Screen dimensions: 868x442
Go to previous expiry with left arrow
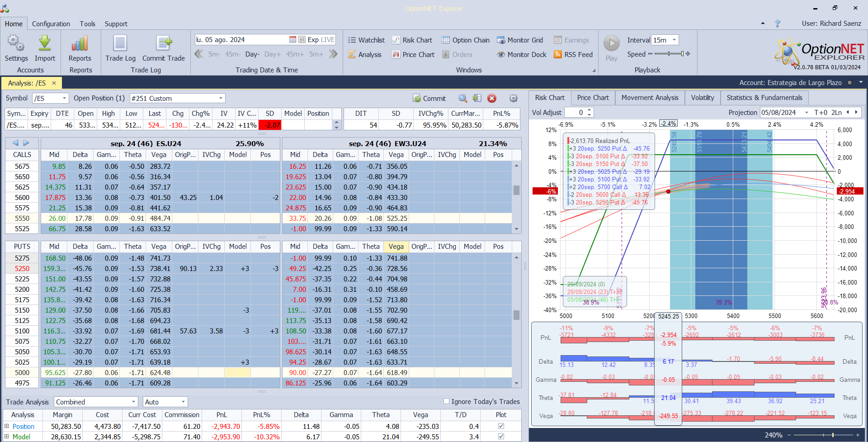15,143
